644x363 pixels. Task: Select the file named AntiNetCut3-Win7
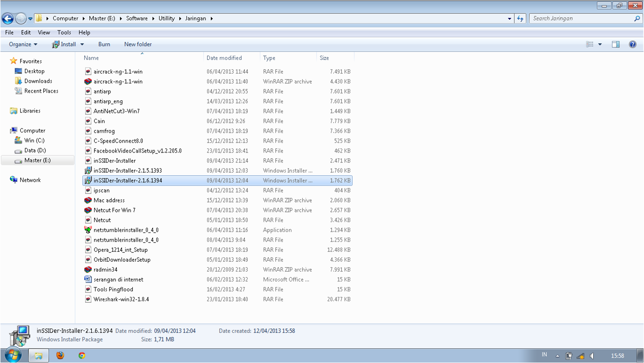tap(117, 111)
